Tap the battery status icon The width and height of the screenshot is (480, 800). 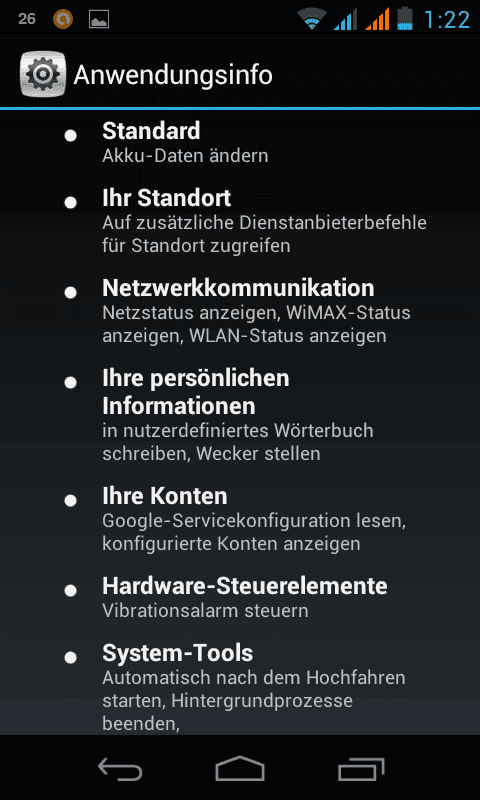[405, 19]
